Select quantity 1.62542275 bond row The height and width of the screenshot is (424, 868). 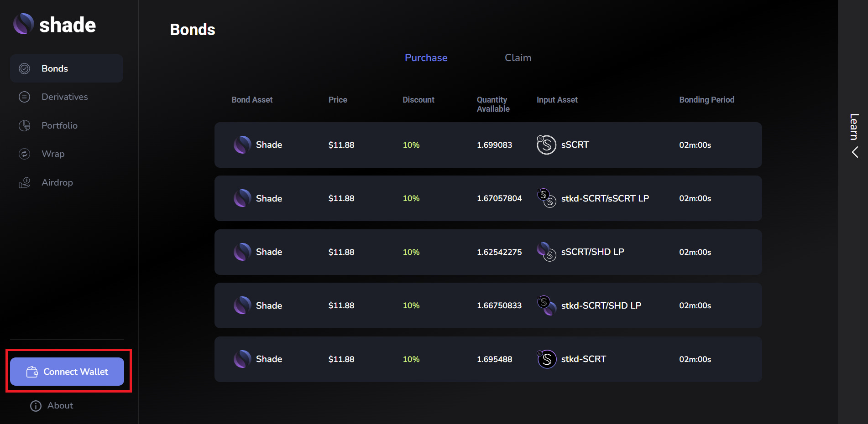coord(499,252)
